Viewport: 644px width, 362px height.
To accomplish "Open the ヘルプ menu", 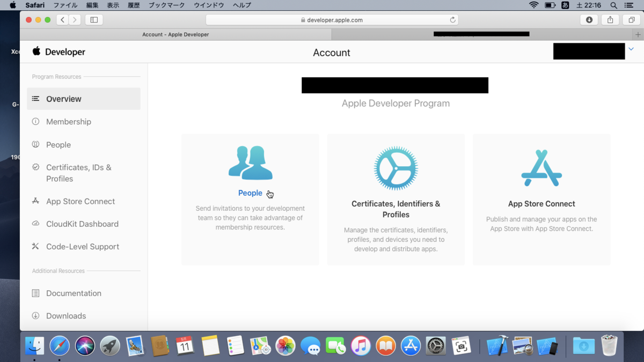I will 242,5.
